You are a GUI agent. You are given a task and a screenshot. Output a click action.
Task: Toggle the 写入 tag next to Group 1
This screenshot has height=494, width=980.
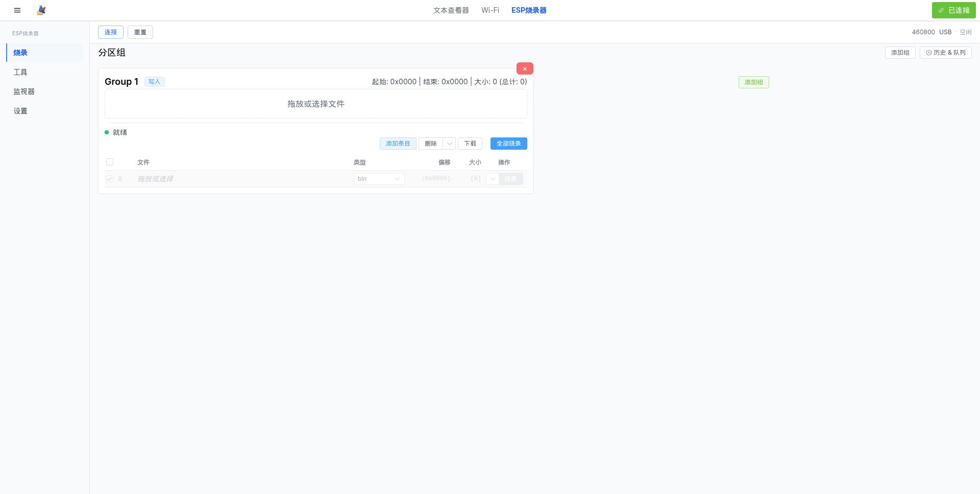pos(154,81)
